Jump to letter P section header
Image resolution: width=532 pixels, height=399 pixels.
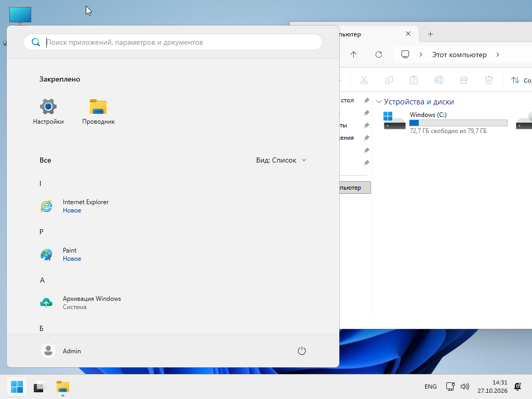(42, 232)
